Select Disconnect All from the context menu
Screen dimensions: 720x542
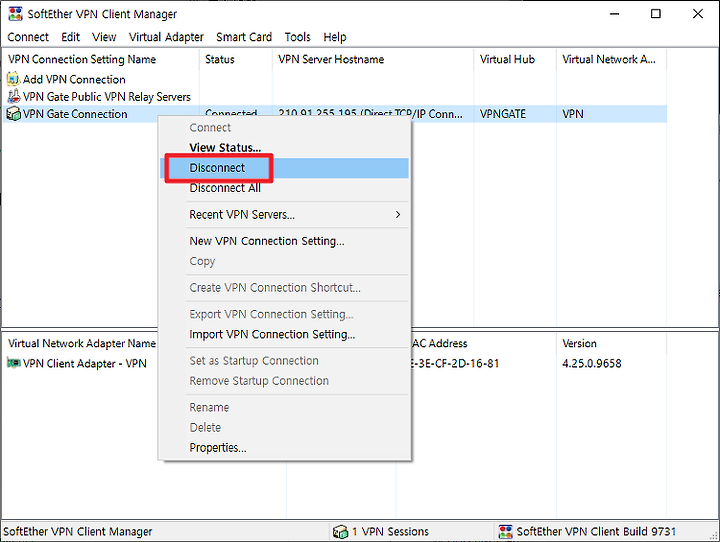pos(284,188)
